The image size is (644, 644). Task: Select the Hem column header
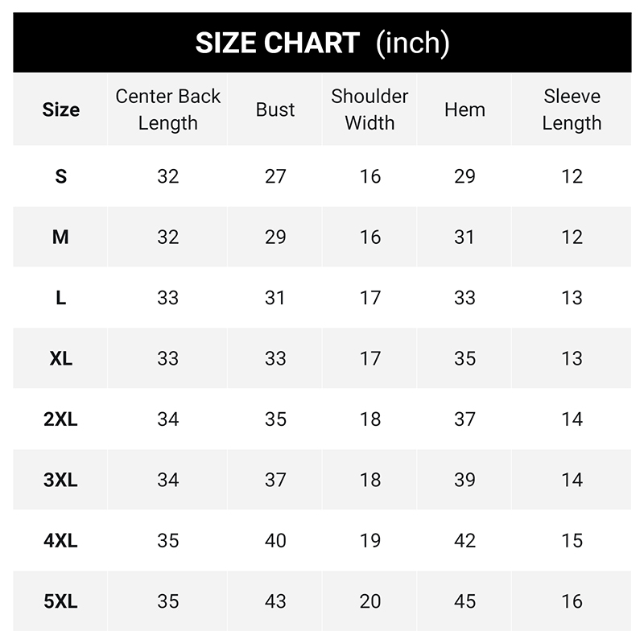464,109
